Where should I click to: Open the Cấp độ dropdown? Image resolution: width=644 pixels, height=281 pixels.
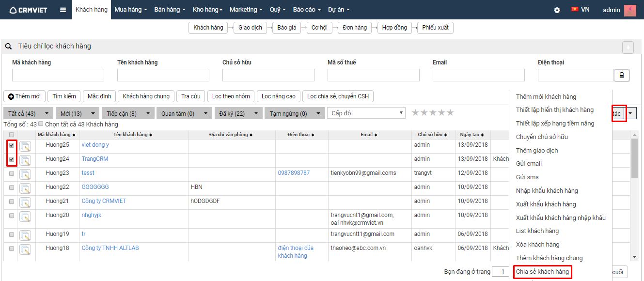(366, 113)
